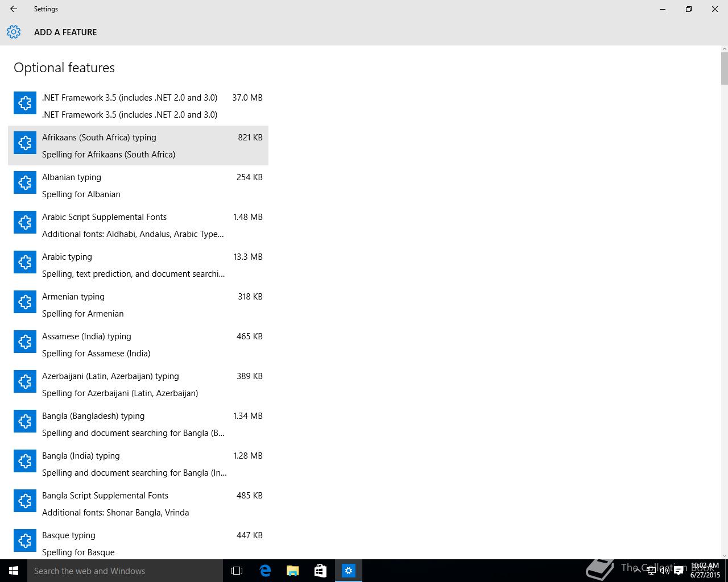Click the 821 KB size value
This screenshot has width=728, height=582.
[x=250, y=138]
